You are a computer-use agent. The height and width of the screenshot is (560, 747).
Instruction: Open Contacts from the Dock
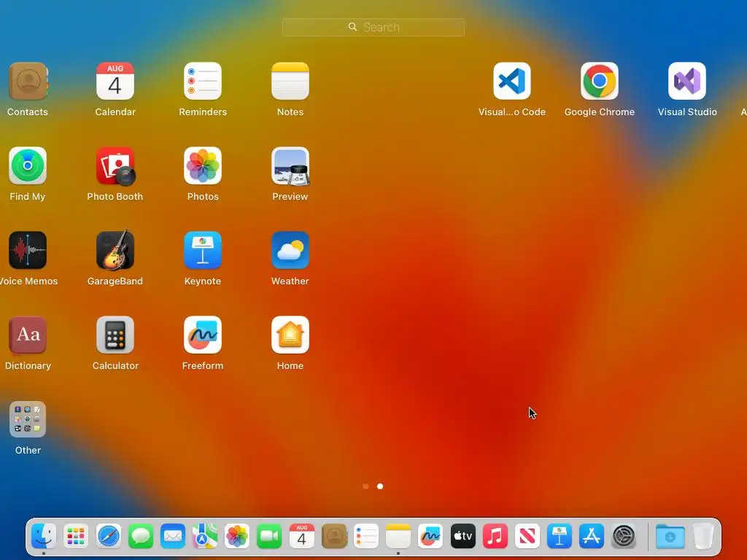click(334, 537)
